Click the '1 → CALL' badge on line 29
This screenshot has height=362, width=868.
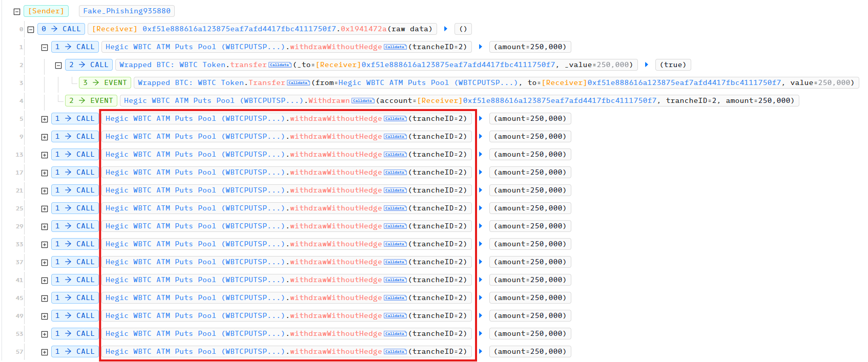(75, 226)
